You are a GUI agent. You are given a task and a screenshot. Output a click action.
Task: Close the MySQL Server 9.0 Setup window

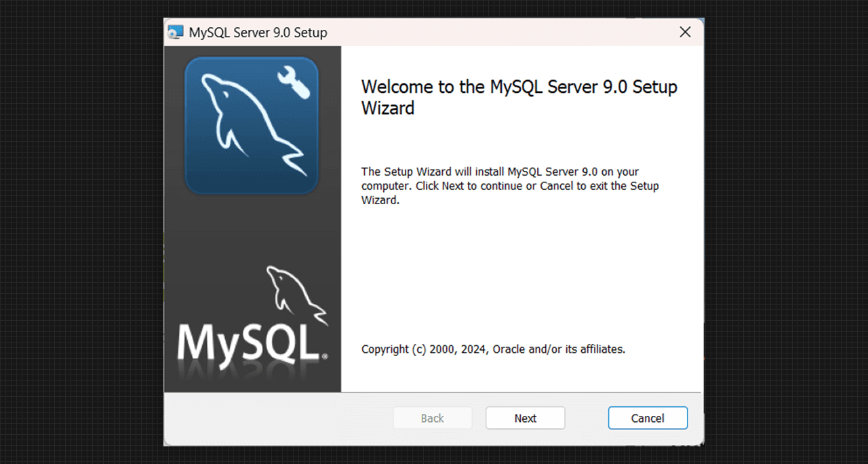coord(685,33)
